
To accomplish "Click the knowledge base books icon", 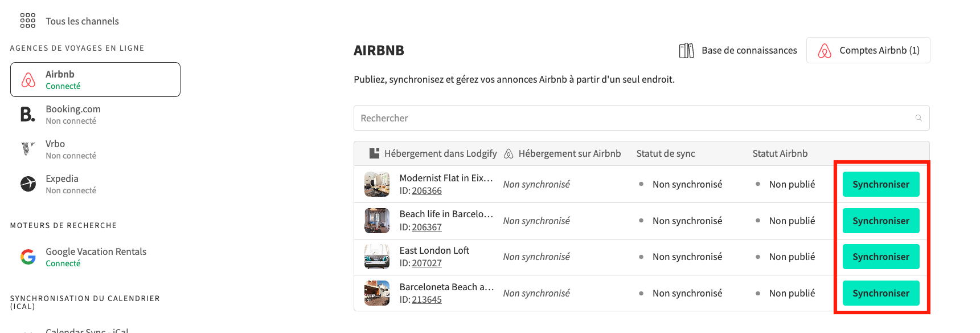I will pyautogui.click(x=686, y=50).
